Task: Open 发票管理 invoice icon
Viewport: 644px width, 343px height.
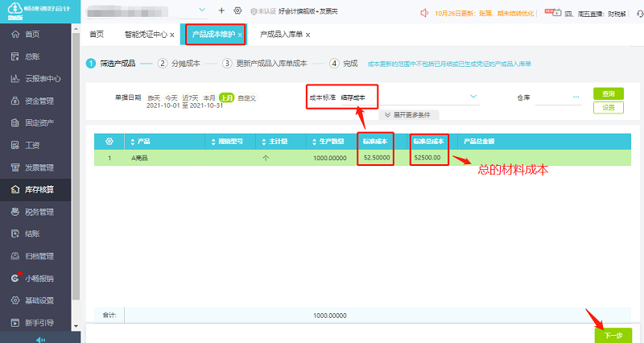Action: [15, 167]
